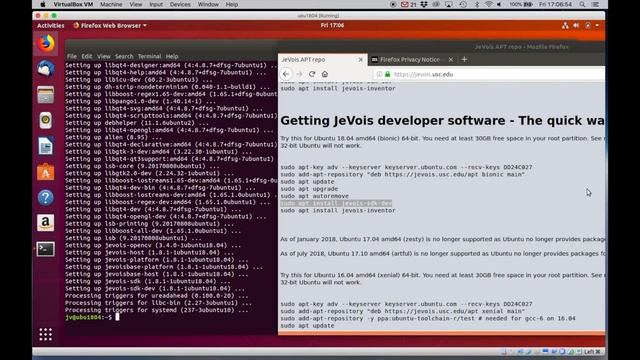Open Firefox from the Ubuntu dock
Image resolution: width=640 pixels, height=360 pixels.
(46, 44)
